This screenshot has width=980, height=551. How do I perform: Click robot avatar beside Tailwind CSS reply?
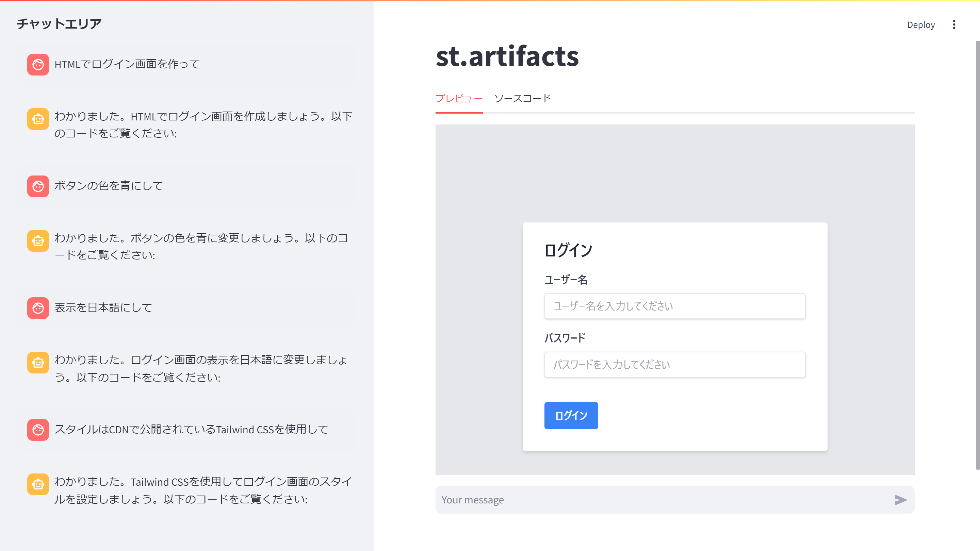point(38,484)
